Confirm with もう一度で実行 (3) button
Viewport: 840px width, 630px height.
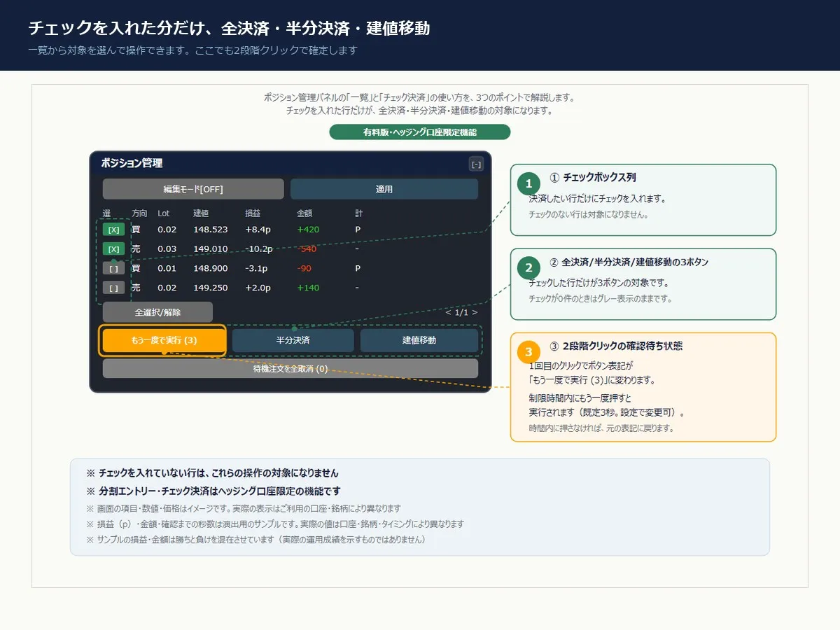tap(164, 340)
